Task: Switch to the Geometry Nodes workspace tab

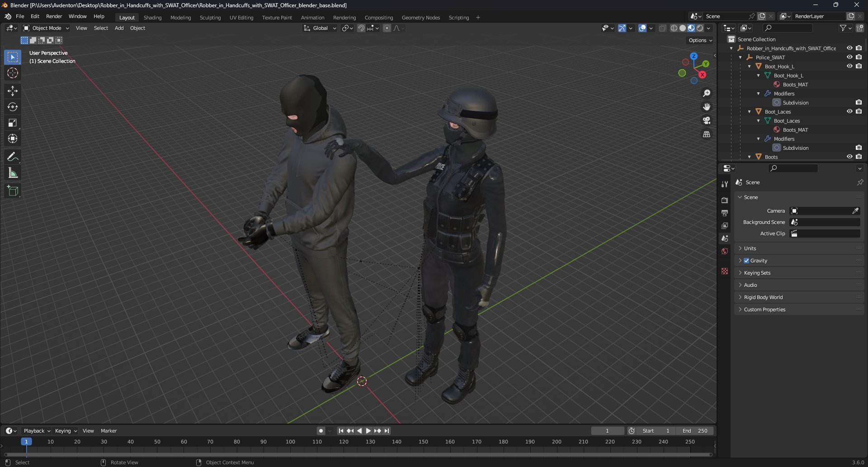Action: coord(420,18)
